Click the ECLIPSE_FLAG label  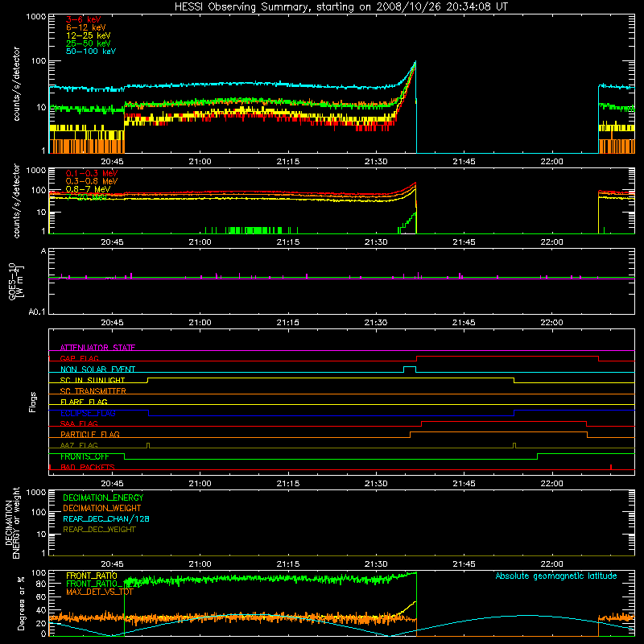pos(88,413)
